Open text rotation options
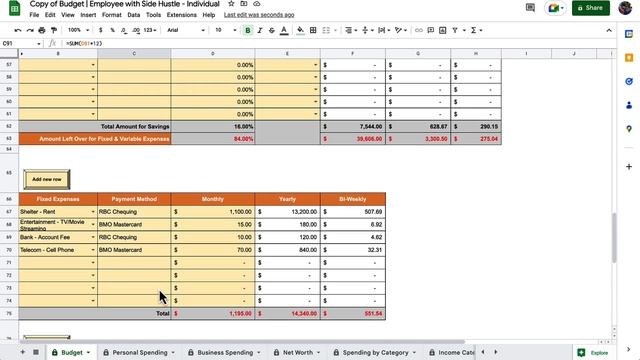640x360 pixels. click(401, 30)
